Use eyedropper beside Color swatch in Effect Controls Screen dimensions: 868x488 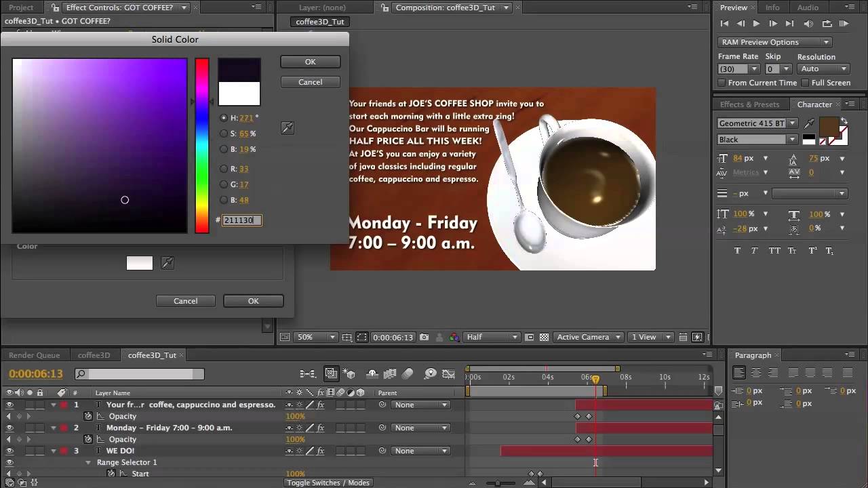[x=167, y=263]
